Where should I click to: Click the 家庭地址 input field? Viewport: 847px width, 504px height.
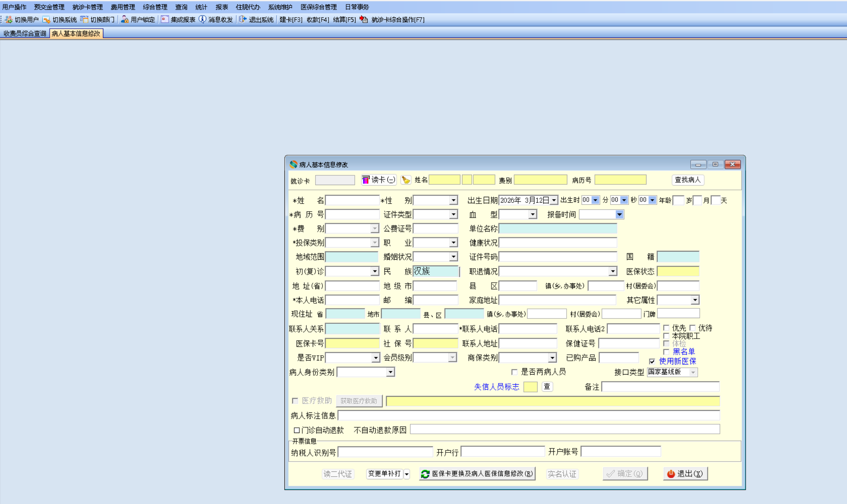point(557,300)
